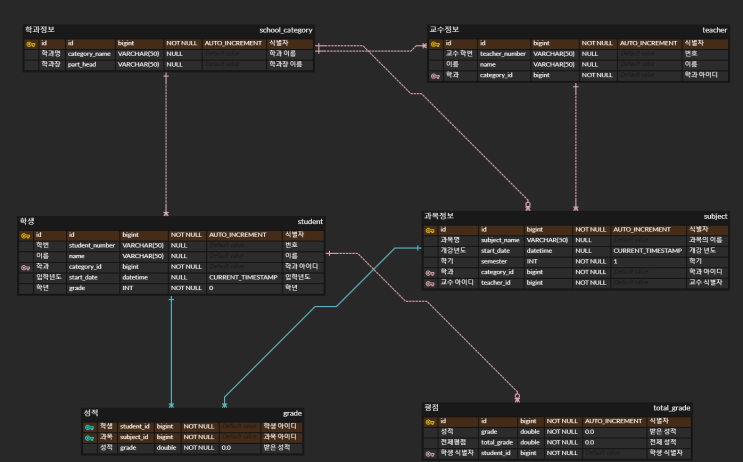Click the 학과명 logical name cell

(x=51, y=54)
